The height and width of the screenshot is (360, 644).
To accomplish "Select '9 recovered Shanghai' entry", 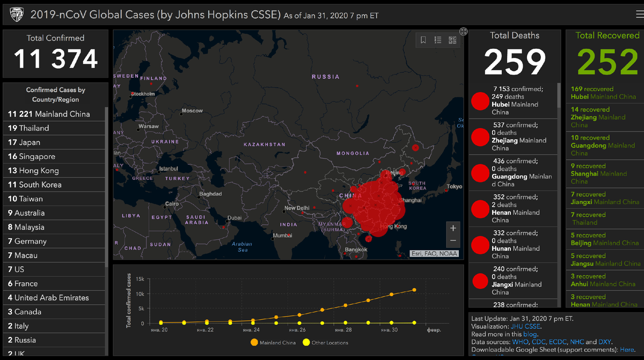I will [x=604, y=174].
